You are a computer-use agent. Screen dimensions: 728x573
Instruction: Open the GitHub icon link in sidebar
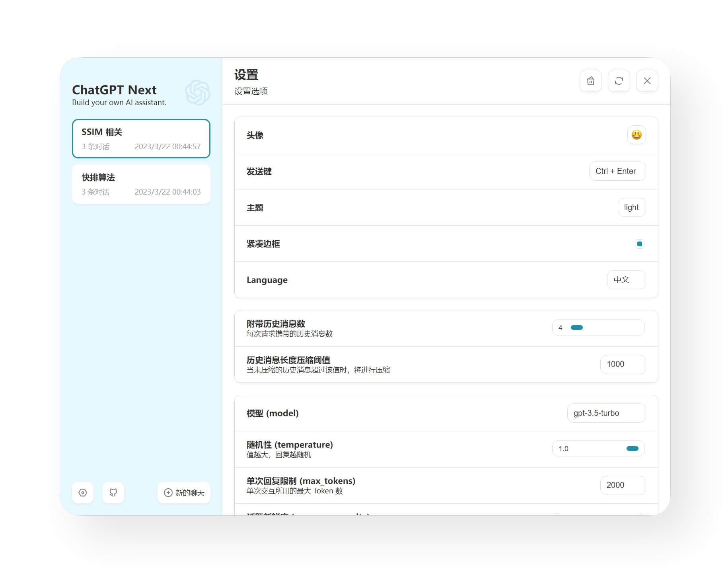pyautogui.click(x=113, y=493)
